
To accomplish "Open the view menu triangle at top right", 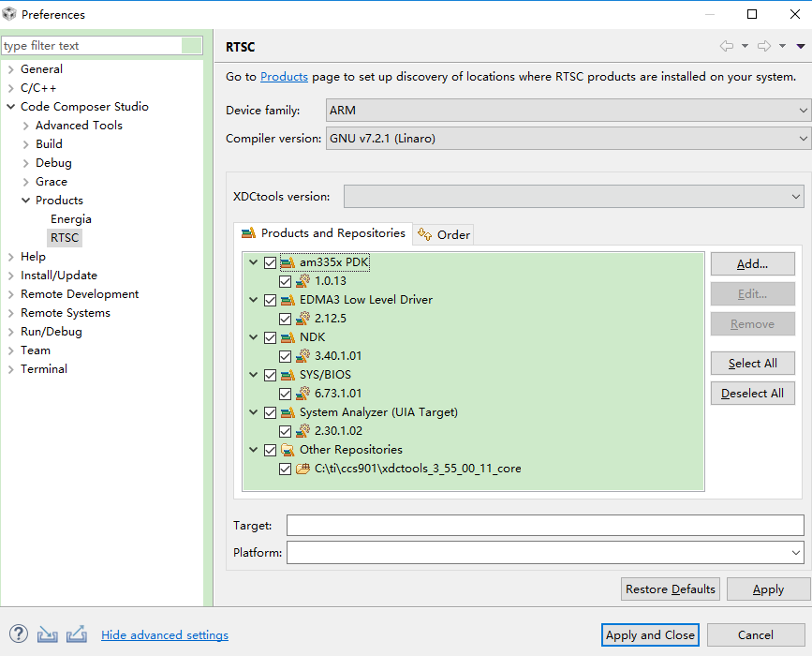I will [x=801, y=47].
